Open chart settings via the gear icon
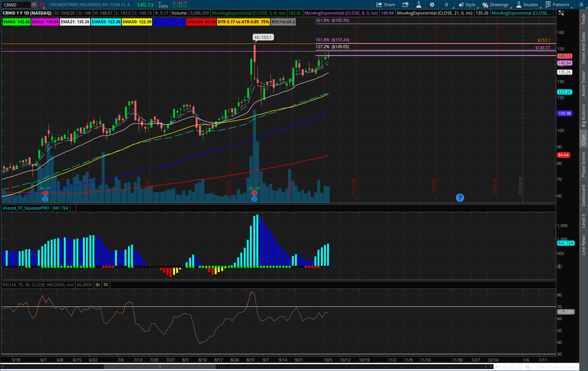The width and height of the screenshot is (588, 371). (x=431, y=4)
